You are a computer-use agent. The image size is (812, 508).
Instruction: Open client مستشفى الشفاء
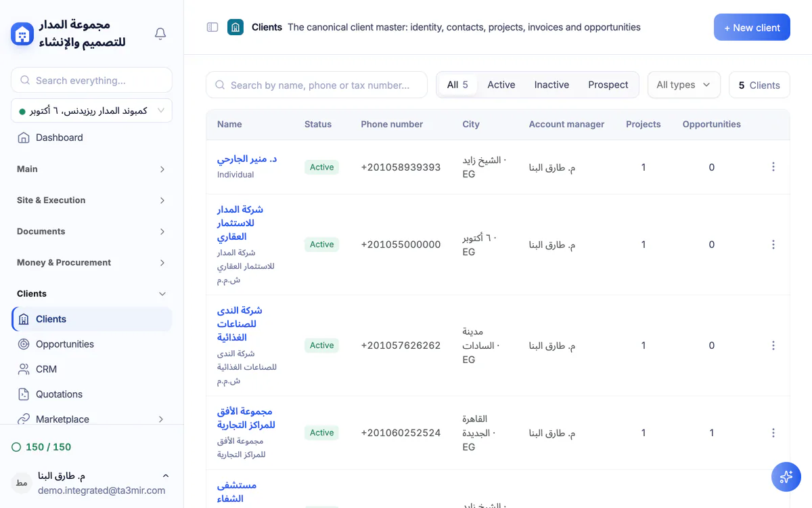pos(237,492)
